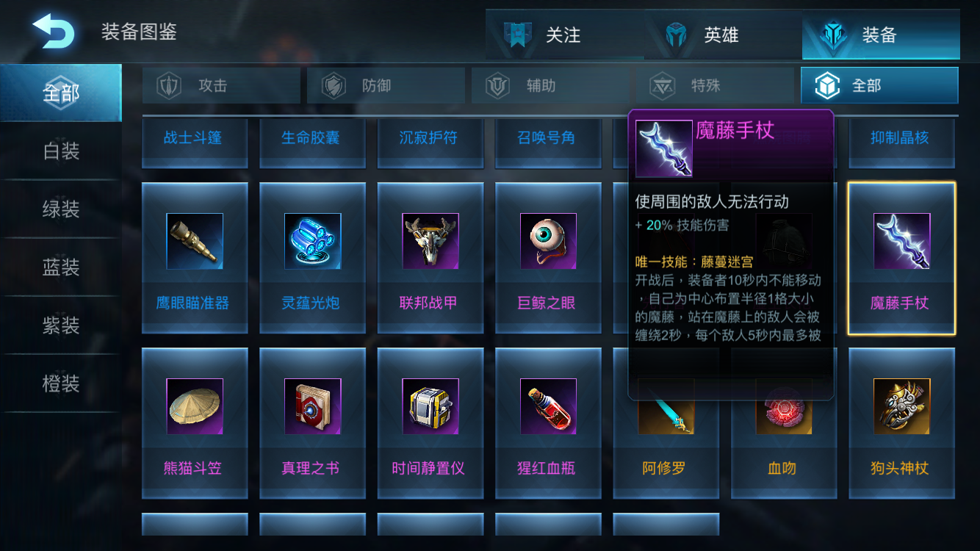Filter by 辅助 equipment type

coord(550,86)
